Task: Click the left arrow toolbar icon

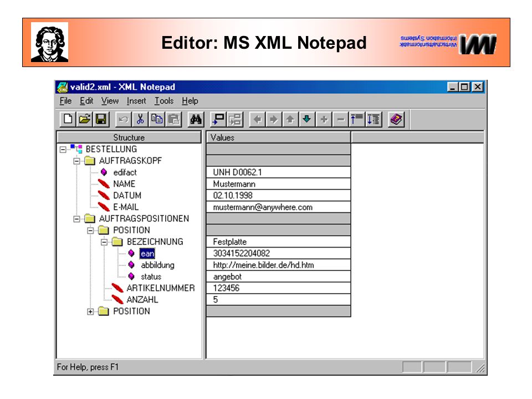Action: click(x=258, y=120)
